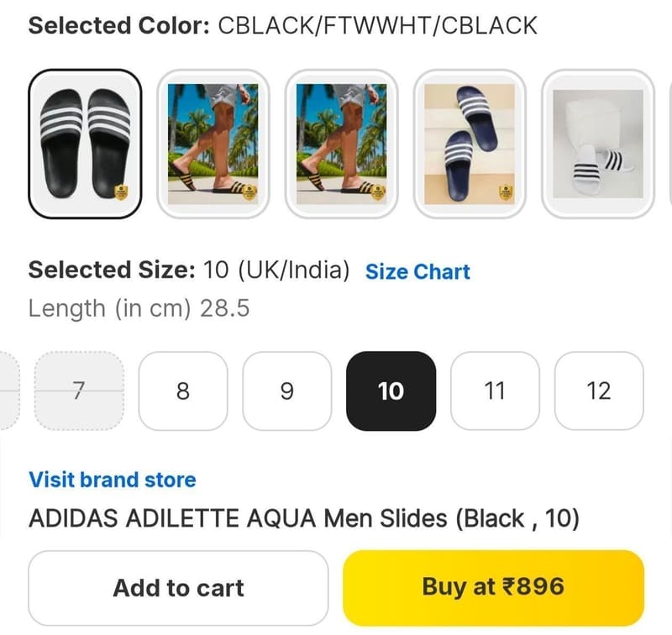Select the highlighted size 10 option

tap(391, 391)
